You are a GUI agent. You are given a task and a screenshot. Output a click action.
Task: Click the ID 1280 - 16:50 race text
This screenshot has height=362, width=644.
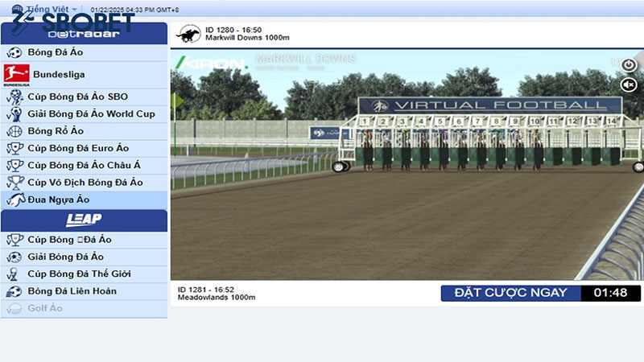point(233,30)
